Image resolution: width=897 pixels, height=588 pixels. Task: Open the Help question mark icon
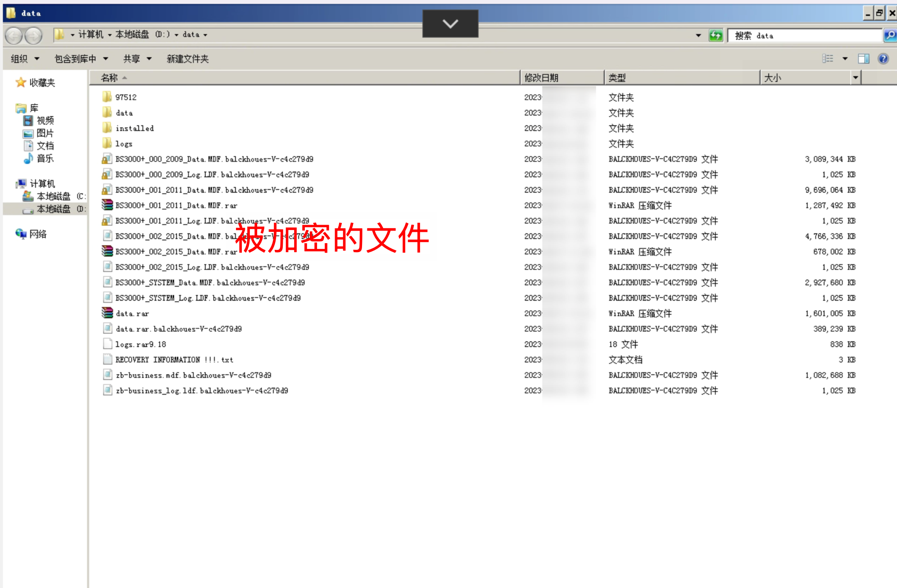[883, 59]
